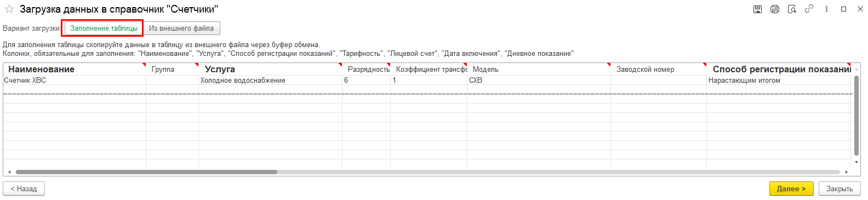
Task: Click the 'Закрыть' button
Action: (x=840, y=188)
